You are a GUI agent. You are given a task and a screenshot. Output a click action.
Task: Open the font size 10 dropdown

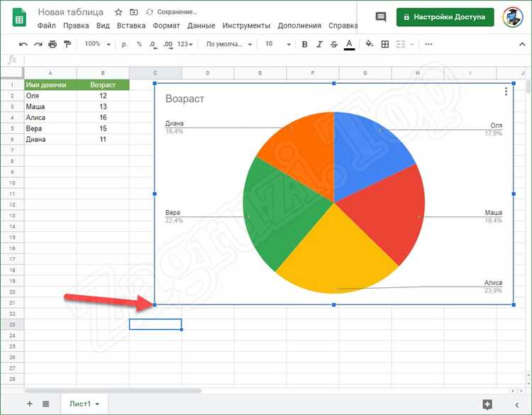[x=277, y=44]
